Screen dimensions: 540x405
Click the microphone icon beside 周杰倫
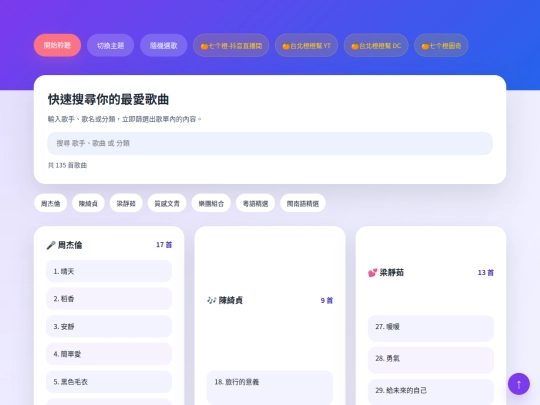point(51,245)
